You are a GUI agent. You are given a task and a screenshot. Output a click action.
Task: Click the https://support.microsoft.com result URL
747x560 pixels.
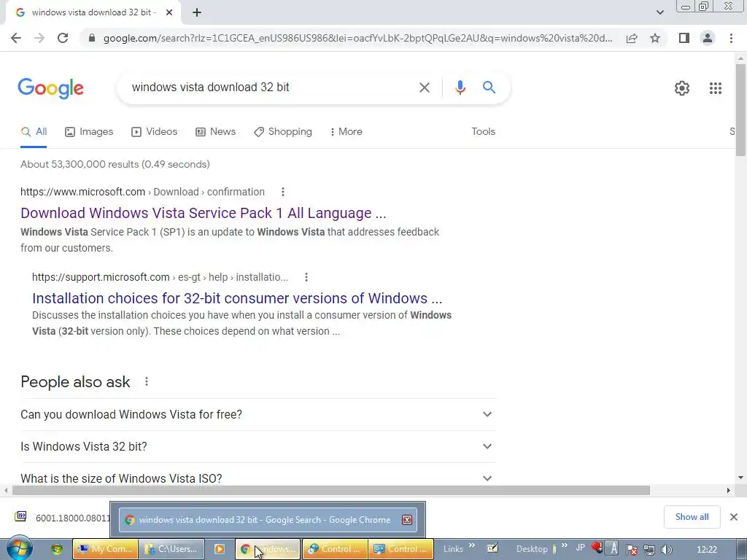101,277
